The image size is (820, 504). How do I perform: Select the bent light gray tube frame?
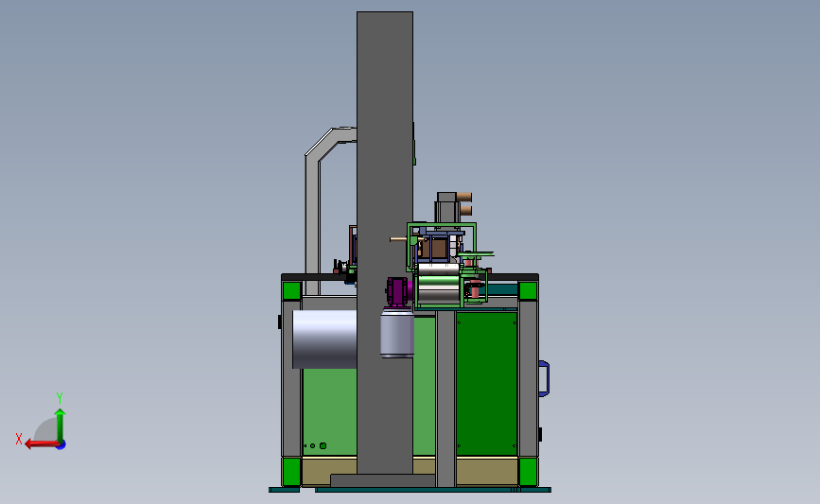point(313,219)
